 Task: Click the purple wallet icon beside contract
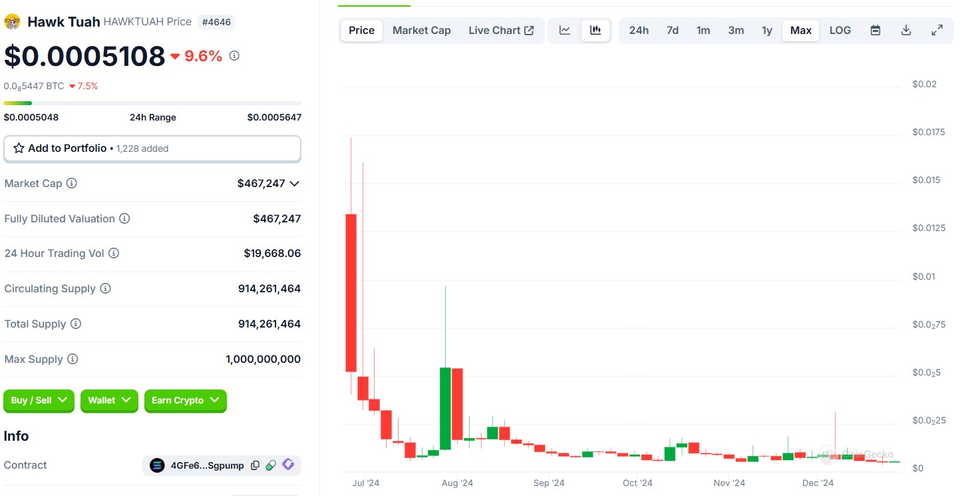coord(288,465)
